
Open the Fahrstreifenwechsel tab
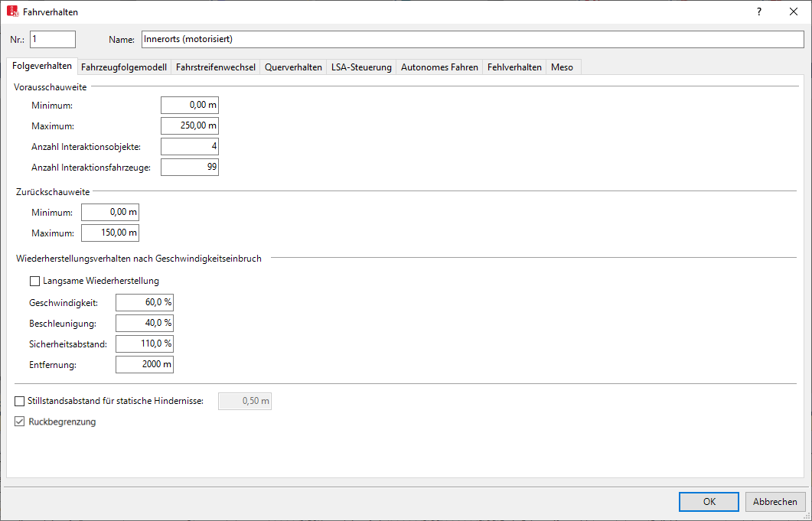[x=216, y=67]
